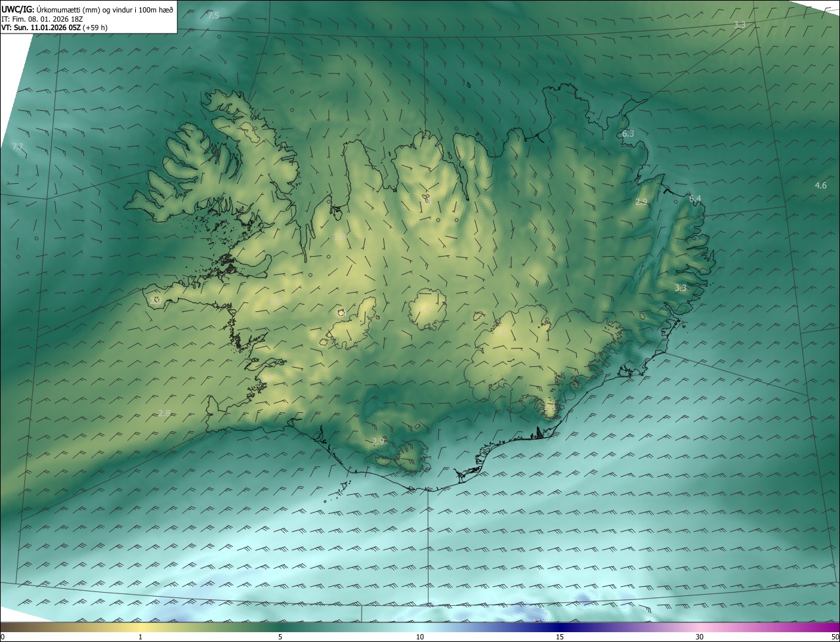Image resolution: width=840 pixels, height=642 pixels.
Task: Click the 5 tick on the color scale
Action: point(280,637)
